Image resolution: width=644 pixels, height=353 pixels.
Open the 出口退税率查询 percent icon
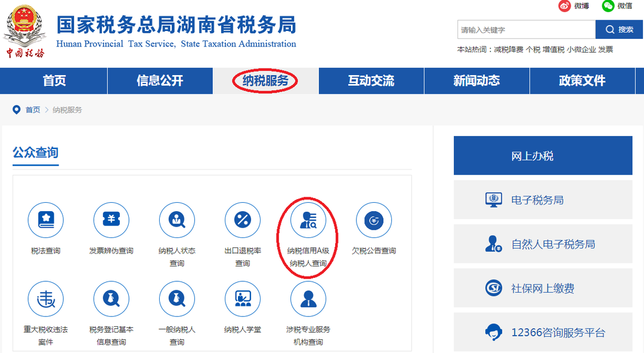pyautogui.click(x=243, y=220)
